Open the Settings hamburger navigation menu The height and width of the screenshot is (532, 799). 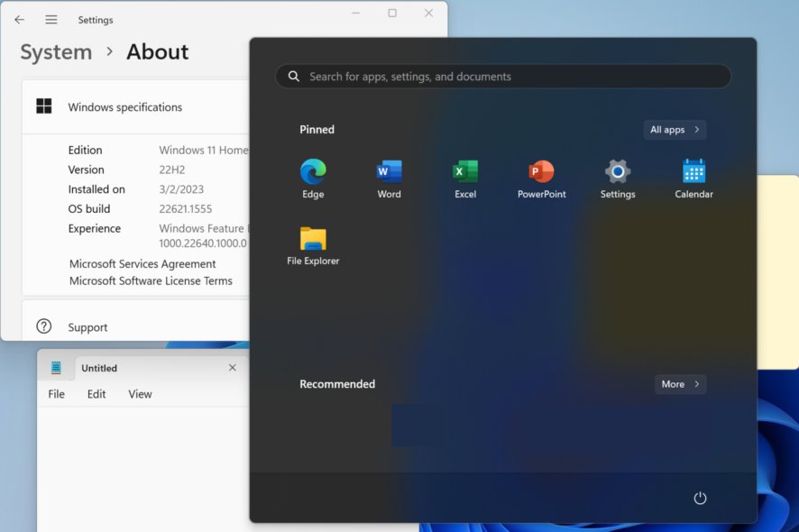point(51,20)
